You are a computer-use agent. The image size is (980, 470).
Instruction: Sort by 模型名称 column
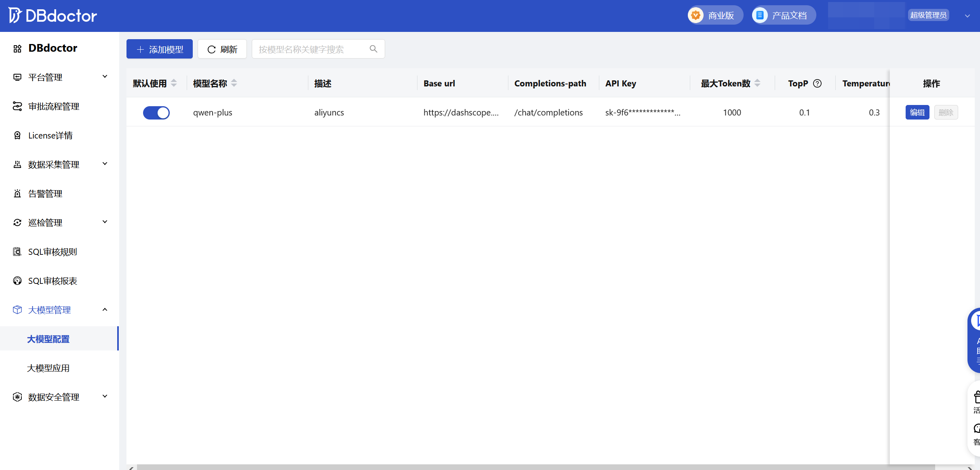click(x=234, y=83)
